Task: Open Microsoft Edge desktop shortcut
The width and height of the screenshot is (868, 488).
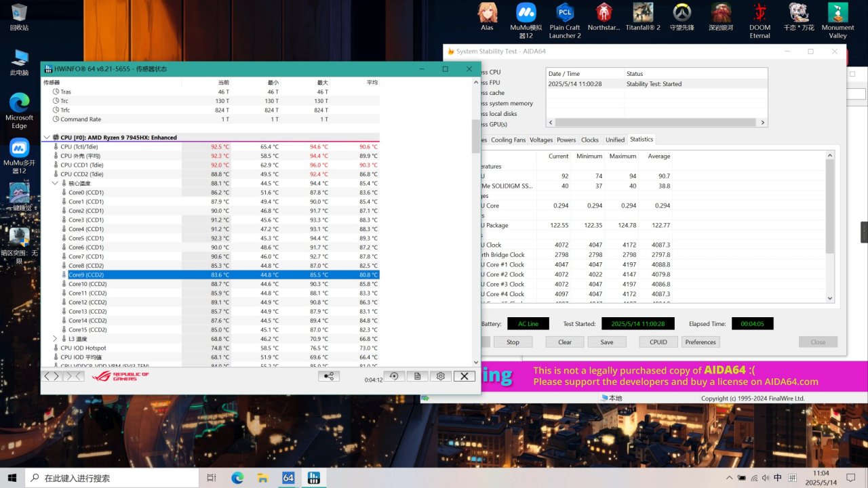Action: point(19,111)
